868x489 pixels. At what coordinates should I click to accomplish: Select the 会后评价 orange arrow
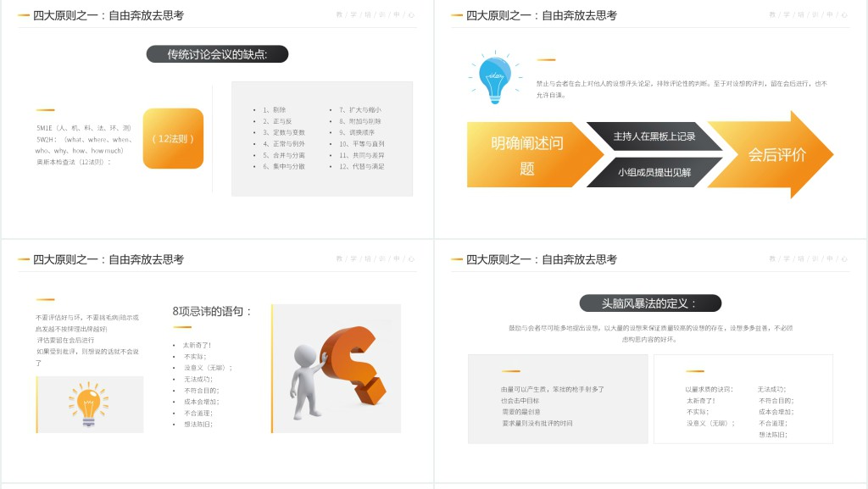[x=771, y=154]
